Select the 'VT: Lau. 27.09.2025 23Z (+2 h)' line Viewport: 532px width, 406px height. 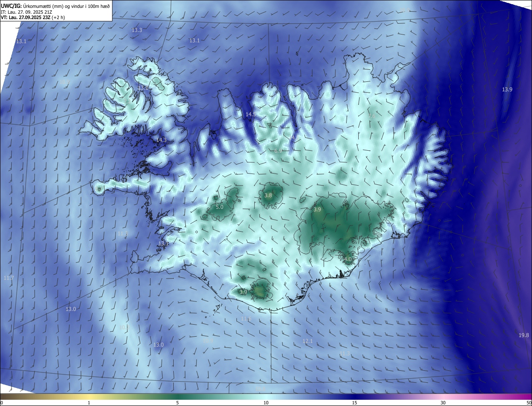coord(33,17)
